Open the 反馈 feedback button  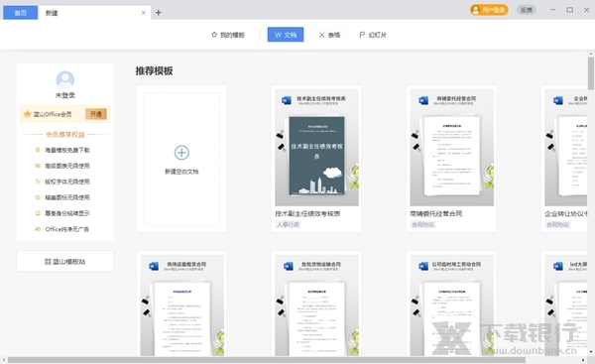point(527,10)
